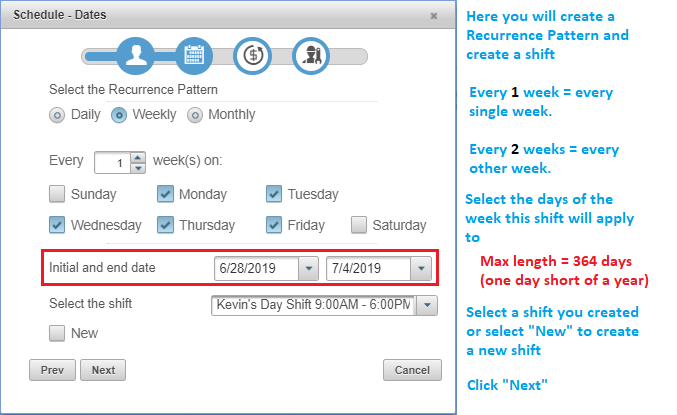
Task: Uncheck the Monday checkbox
Action: pos(165,194)
